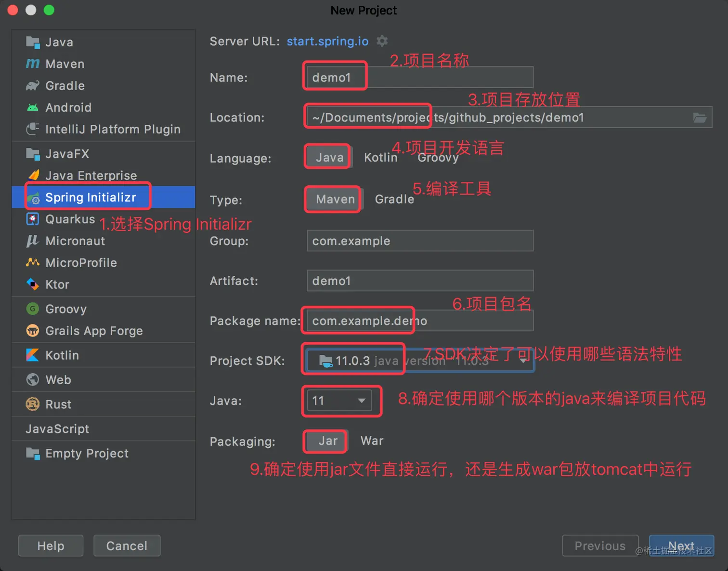Viewport: 728px width, 571px height.
Task: Click the Help button
Action: [x=51, y=545]
